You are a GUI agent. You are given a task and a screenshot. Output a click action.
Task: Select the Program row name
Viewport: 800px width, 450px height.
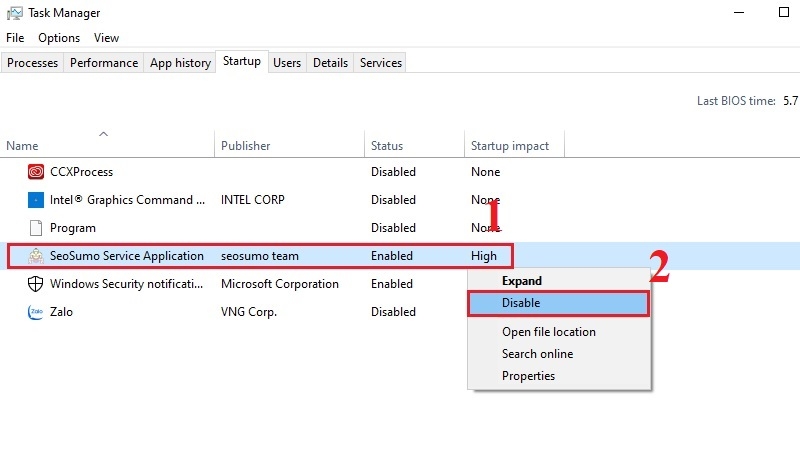(x=72, y=228)
